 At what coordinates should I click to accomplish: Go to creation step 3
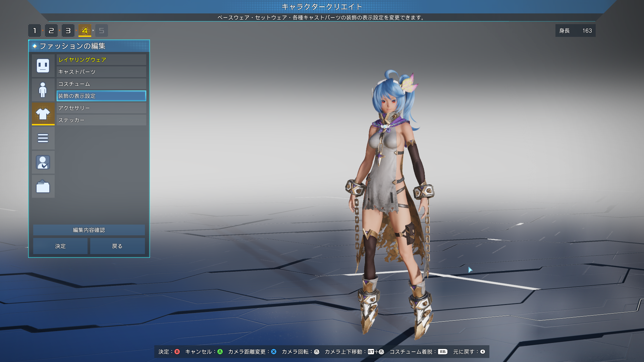(68, 31)
